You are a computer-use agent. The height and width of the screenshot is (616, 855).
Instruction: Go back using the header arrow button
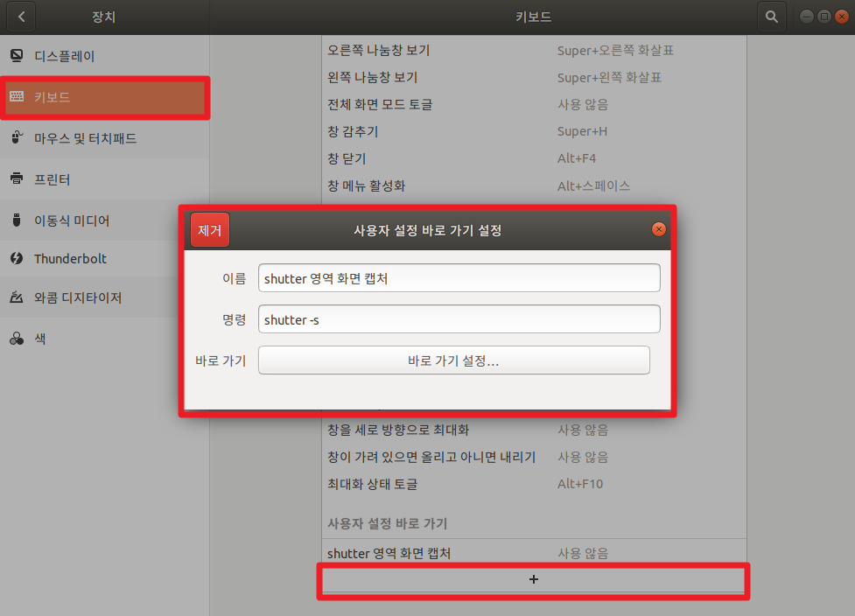click(21, 17)
